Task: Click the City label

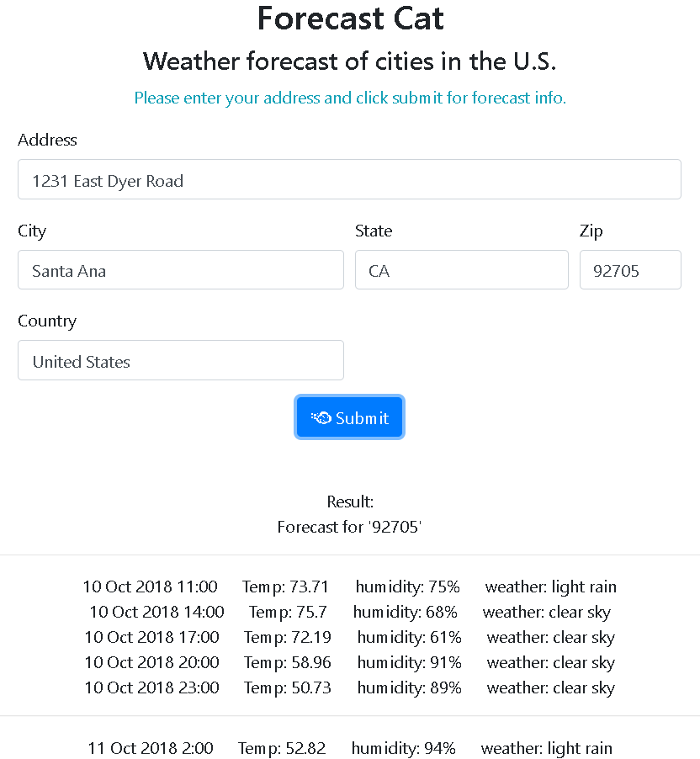Action: (x=32, y=231)
